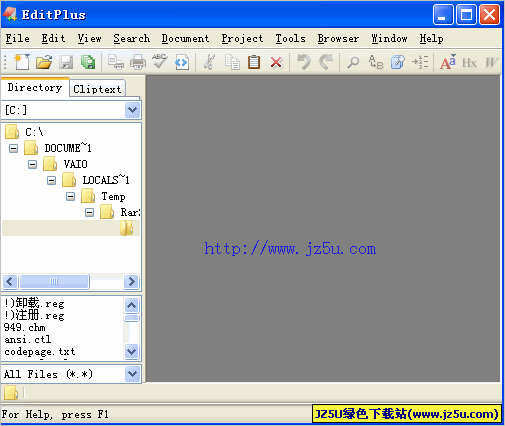Select the file 949.chm

[25, 327]
